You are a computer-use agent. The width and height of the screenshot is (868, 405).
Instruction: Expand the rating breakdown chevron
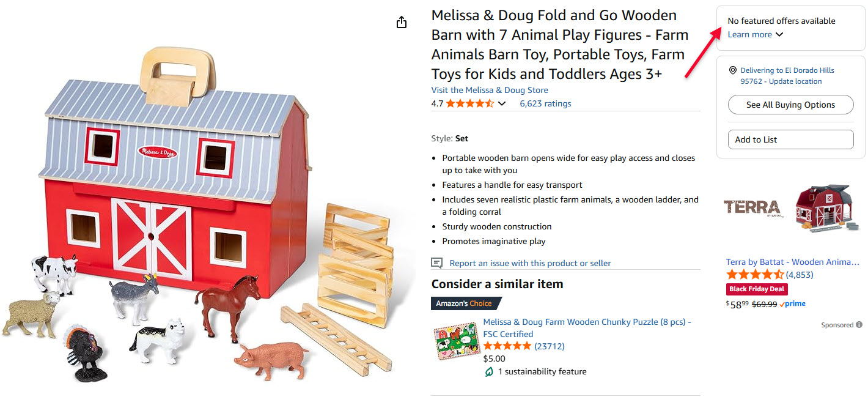coord(502,104)
